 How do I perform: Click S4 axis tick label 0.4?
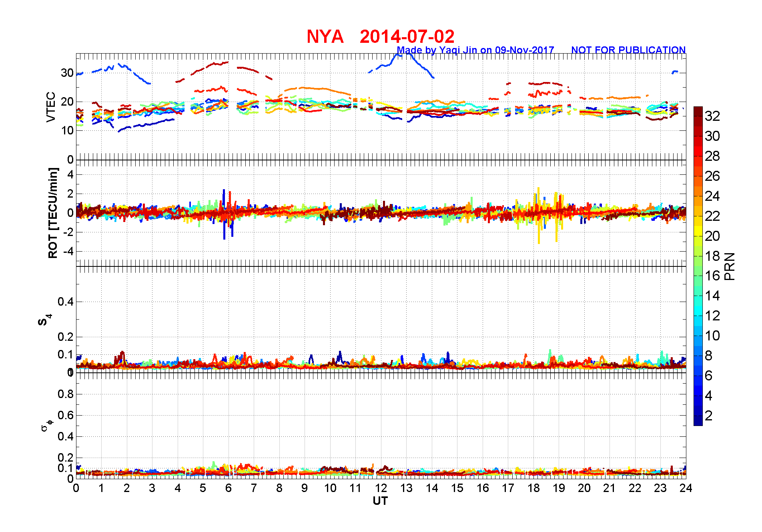point(66,302)
